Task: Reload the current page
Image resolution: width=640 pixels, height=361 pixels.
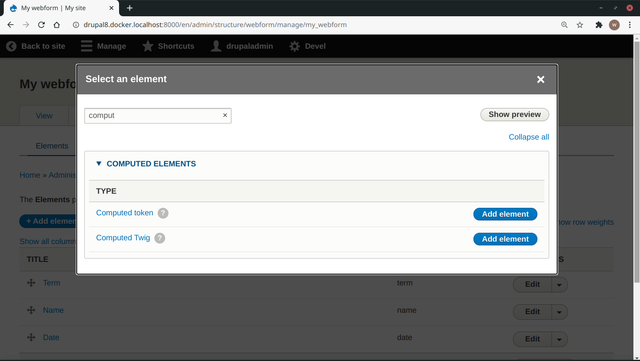Action: tap(41, 25)
